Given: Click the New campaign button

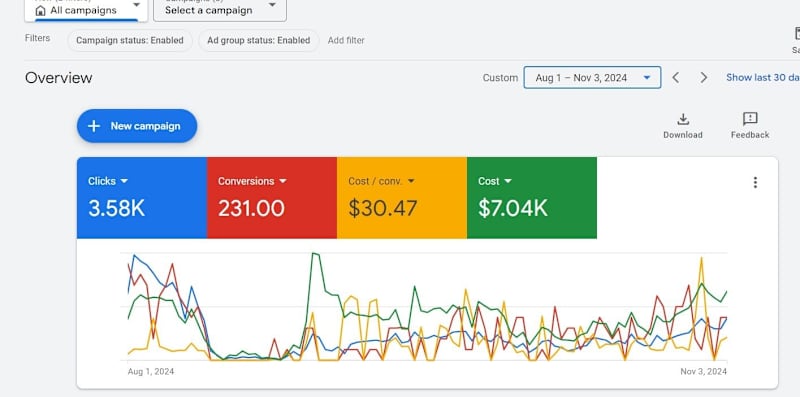Looking at the screenshot, I should [137, 126].
